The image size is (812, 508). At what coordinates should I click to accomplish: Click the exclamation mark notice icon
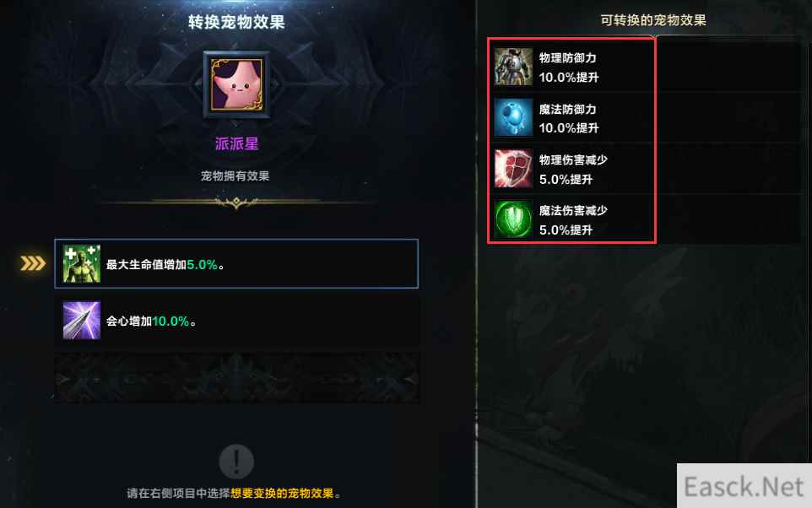click(236, 461)
